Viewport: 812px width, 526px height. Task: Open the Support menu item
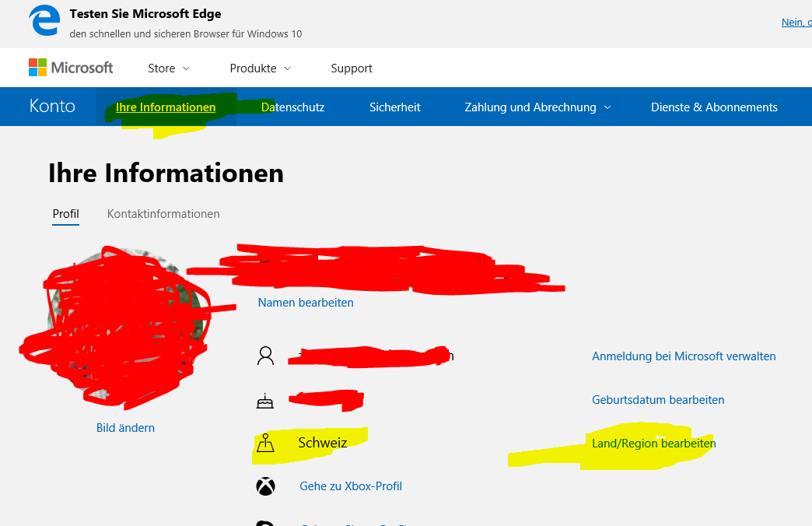coord(352,68)
